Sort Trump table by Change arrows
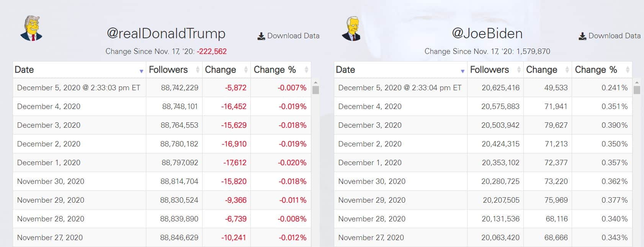The image size is (644, 247). click(x=246, y=70)
